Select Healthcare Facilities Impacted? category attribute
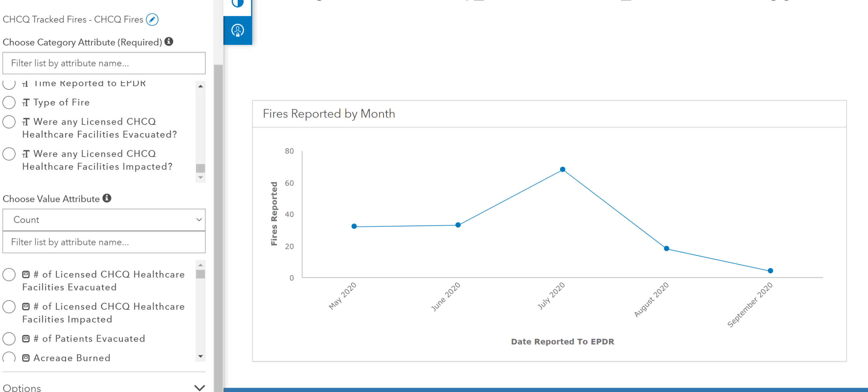Screen dimensions: 868x392 [9, 154]
